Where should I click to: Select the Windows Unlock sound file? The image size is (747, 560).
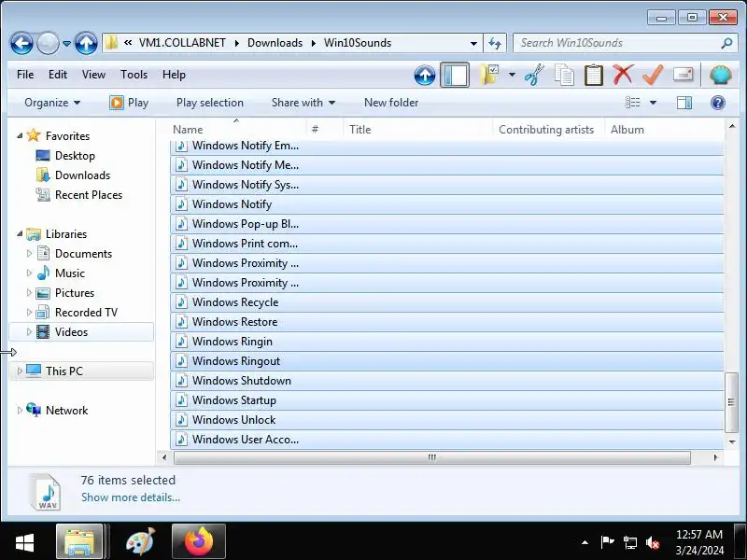(x=447, y=419)
